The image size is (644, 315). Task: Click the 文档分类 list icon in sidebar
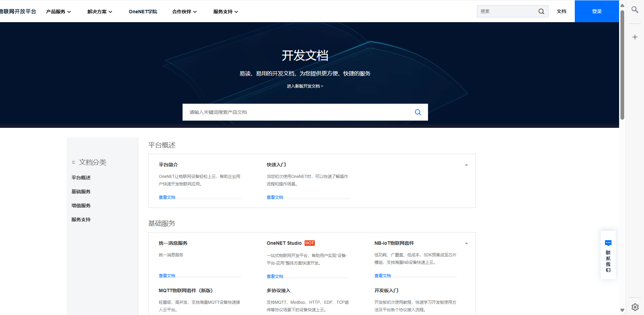click(74, 162)
